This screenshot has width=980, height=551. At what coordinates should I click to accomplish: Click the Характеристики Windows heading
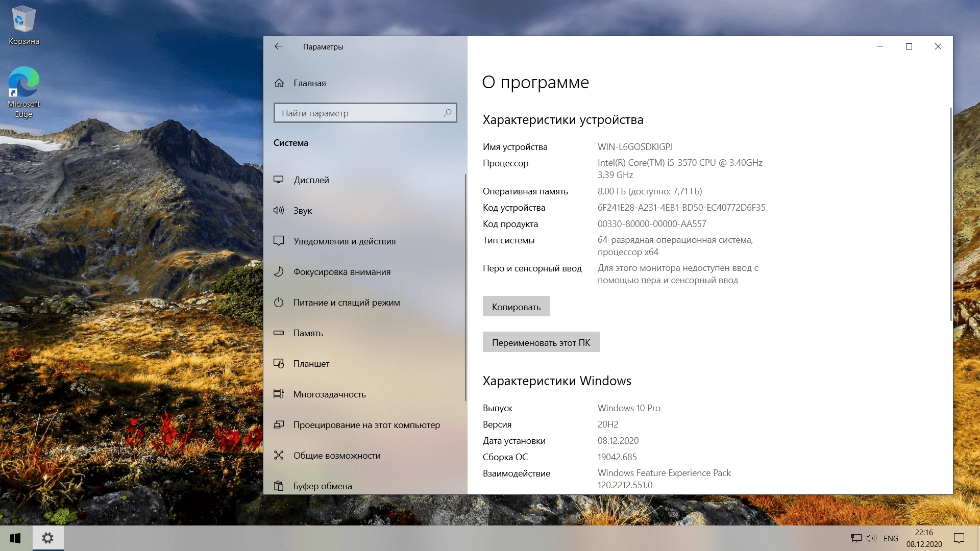pyautogui.click(x=557, y=381)
